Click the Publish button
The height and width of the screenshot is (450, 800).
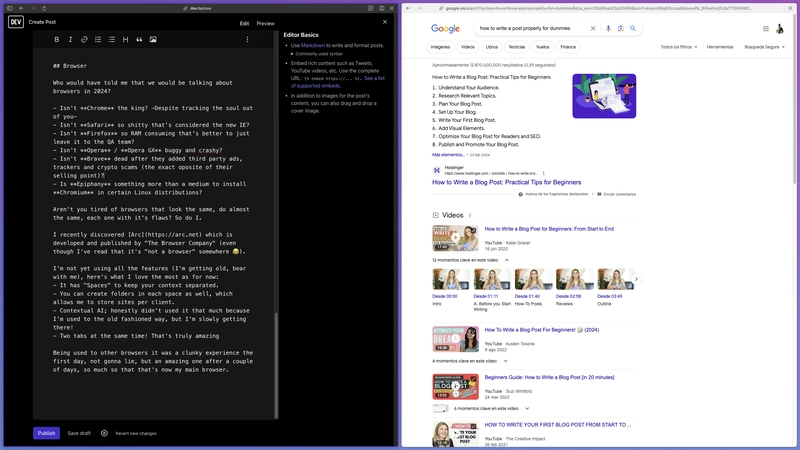[46, 433]
